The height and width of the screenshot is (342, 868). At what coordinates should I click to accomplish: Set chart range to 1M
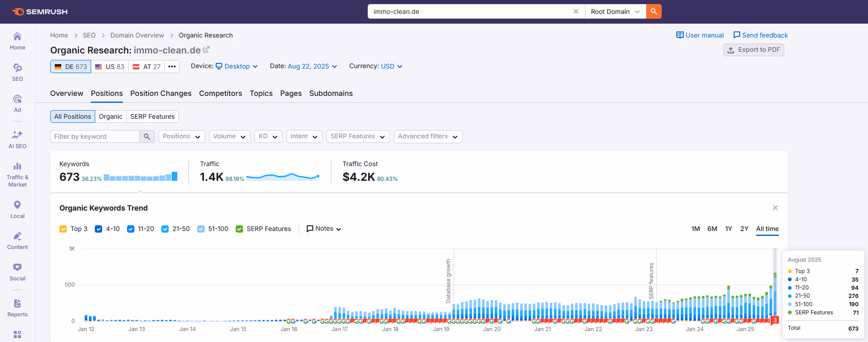(x=695, y=229)
